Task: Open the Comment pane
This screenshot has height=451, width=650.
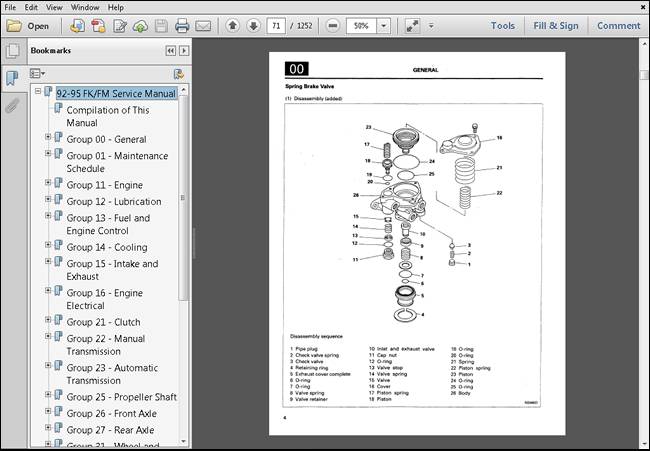Action: pyautogui.click(x=618, y=26)
